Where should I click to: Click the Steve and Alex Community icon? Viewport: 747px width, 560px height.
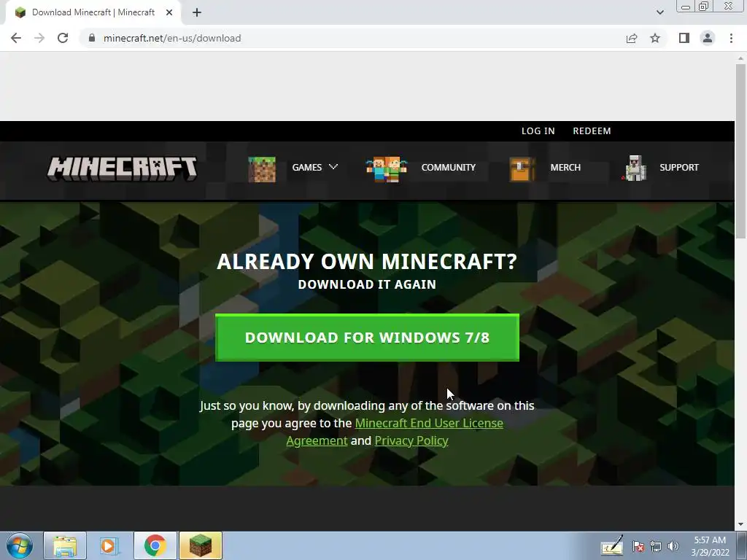click(x=387, y=169)
